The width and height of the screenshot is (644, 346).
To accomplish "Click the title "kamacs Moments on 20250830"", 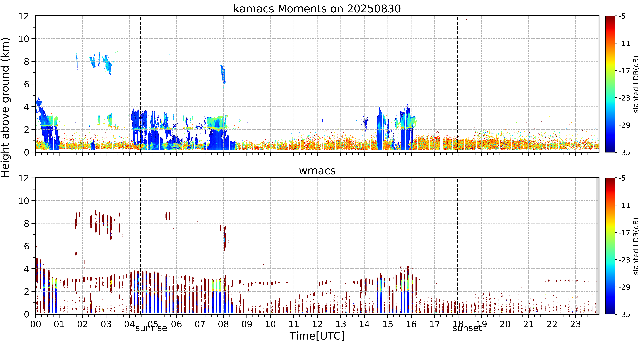I will pos(317,9).
